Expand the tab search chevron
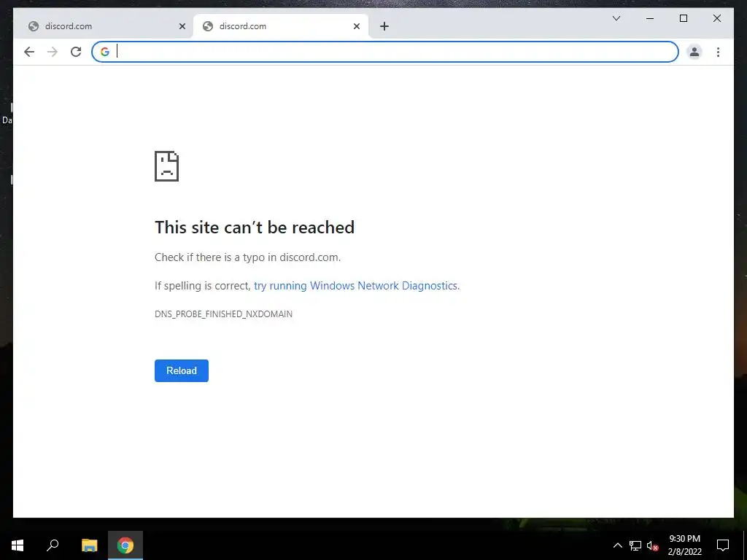This screenshot has height=560, width=747. (x=616, y=18)
